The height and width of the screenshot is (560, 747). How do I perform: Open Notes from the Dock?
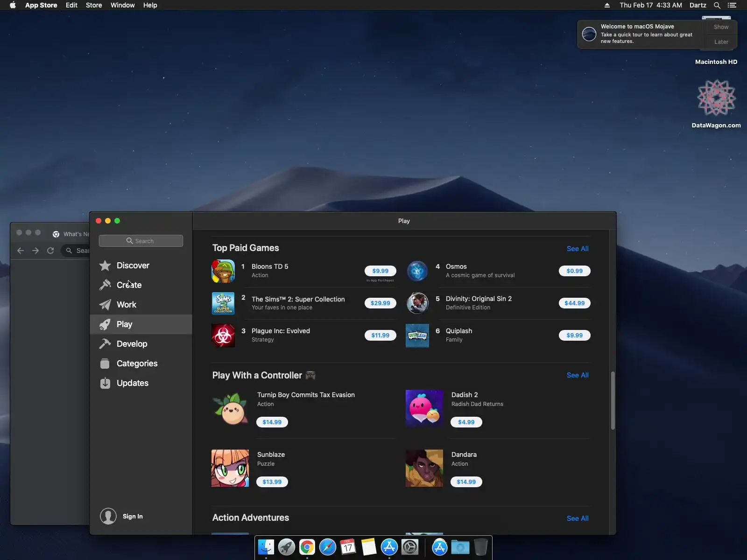[369, 547]
